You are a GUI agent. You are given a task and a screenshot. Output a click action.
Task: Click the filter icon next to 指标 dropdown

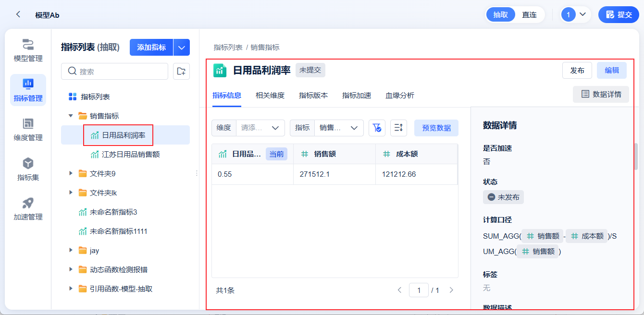coord(377,128)
